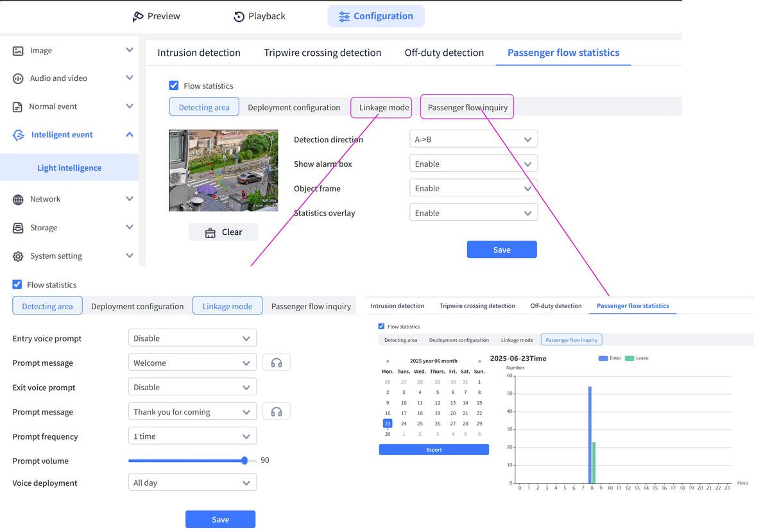Select day 24 in the calendar
This screenshot has width=770, height=532.
click(x=404, y=424)
